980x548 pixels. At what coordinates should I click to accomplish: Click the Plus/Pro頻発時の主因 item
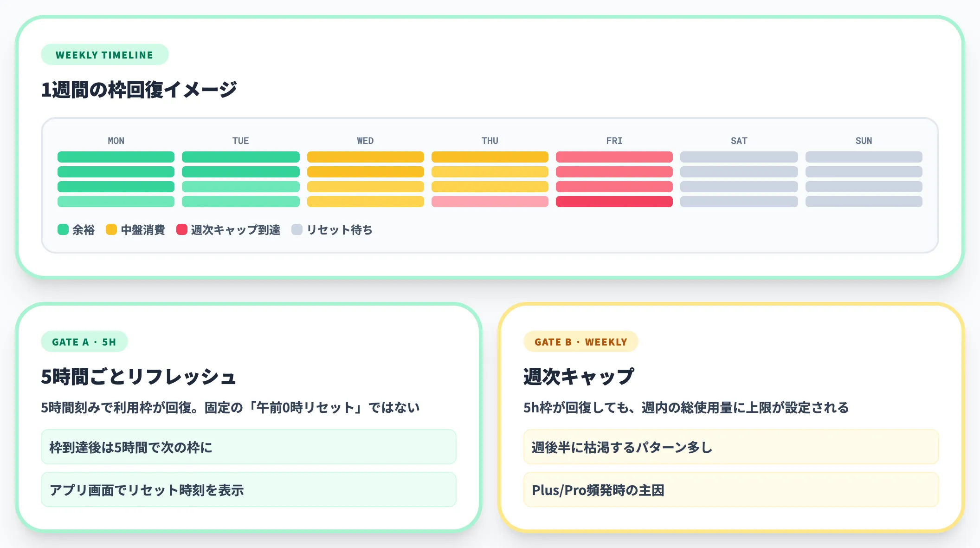pos(731,489)
